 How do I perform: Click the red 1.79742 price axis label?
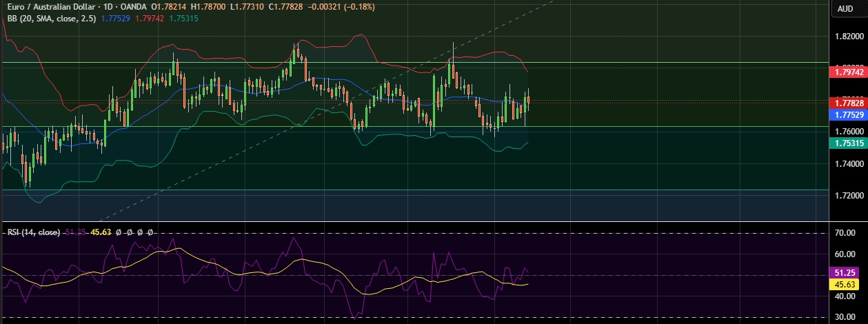845,72
